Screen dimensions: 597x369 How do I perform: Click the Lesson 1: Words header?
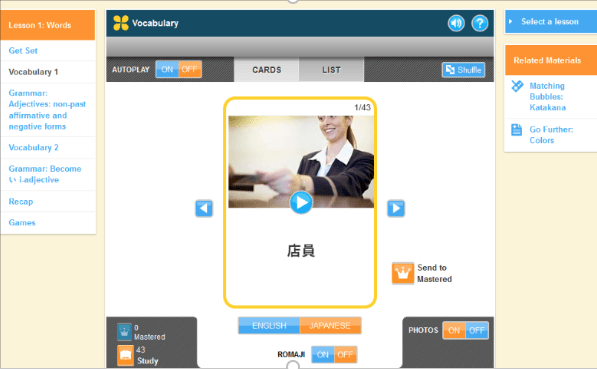(x=48, y=25)
